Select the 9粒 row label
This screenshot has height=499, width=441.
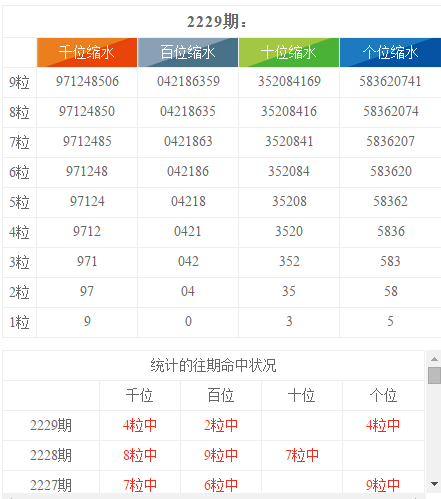coord(19,82)
